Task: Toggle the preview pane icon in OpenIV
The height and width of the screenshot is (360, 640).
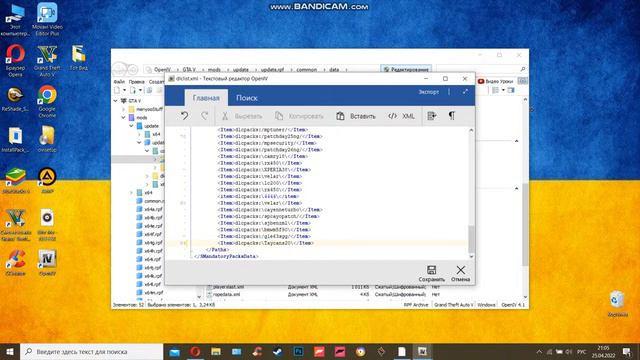Action: click(x=511, y=90)
